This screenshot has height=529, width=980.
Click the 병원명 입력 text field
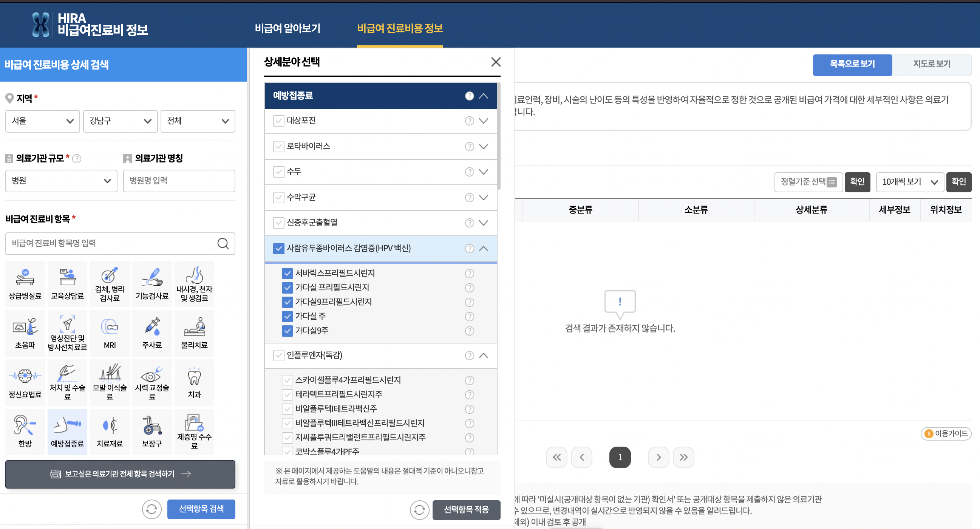(179, 181)
